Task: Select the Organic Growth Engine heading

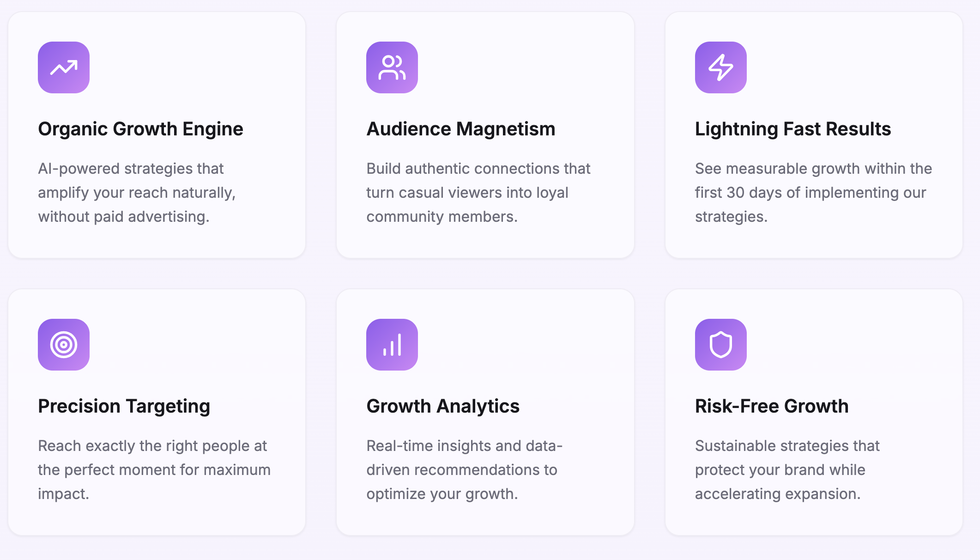Action: 140,129
